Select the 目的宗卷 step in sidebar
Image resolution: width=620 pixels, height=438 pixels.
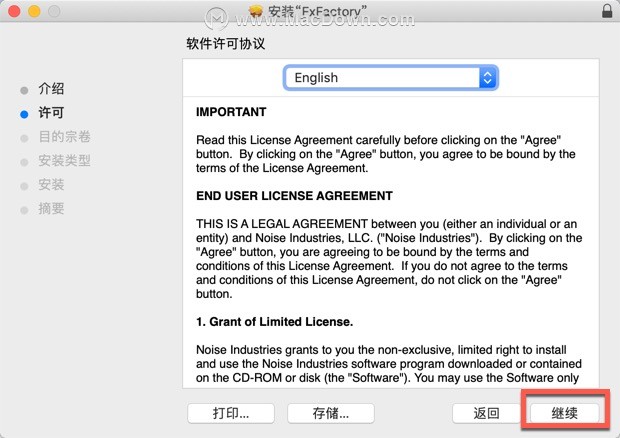64,137
